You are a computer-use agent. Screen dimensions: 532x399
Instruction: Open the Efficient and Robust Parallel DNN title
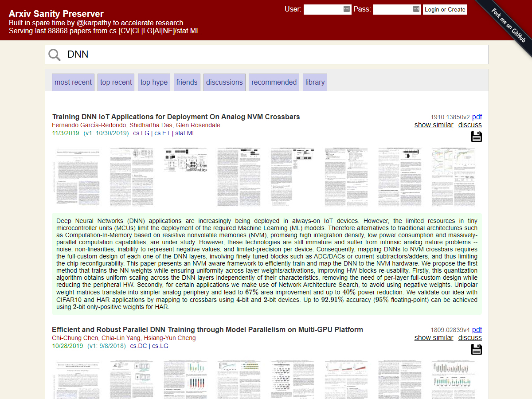pos(207,329)
